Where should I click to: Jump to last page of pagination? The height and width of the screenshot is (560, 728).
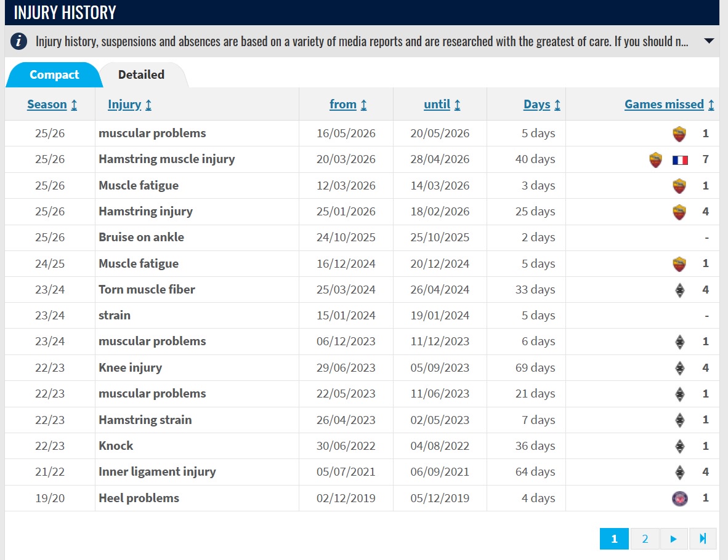tap(703, 538)
